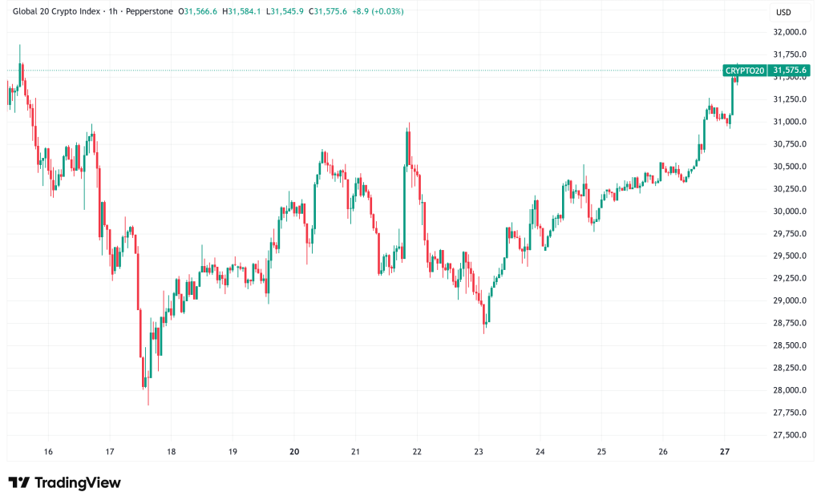Click the CRYPTO20 symbol price tag
The image size is (821, 504).
(744, 71)
